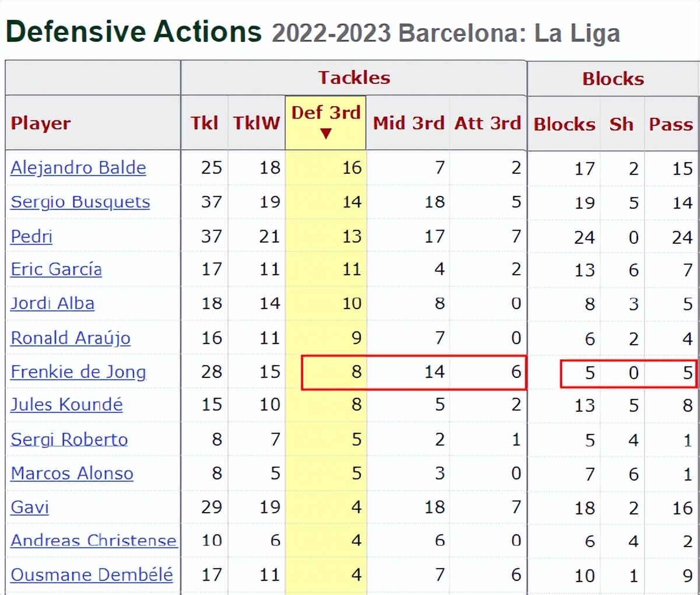Click Frenkie de Jong name
This screenshot has width=700, height=595.
78,372
